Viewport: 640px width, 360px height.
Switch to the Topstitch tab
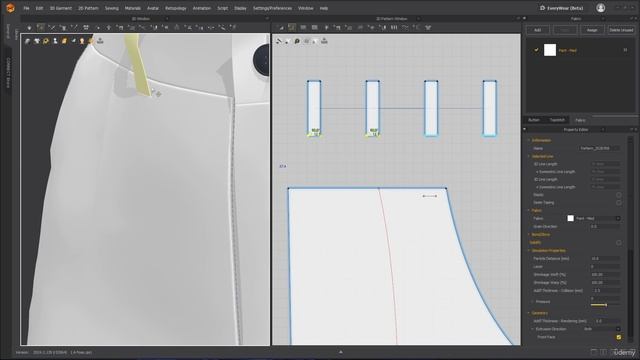pos(557,120)
